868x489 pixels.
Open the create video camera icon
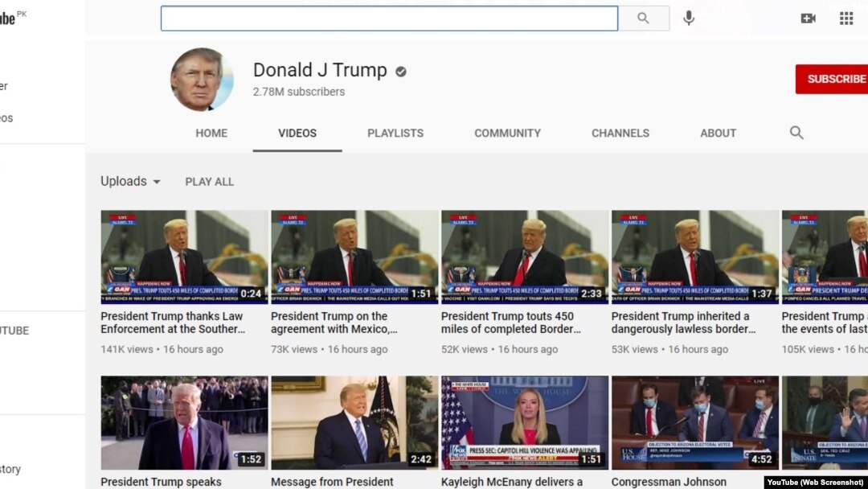809,18
